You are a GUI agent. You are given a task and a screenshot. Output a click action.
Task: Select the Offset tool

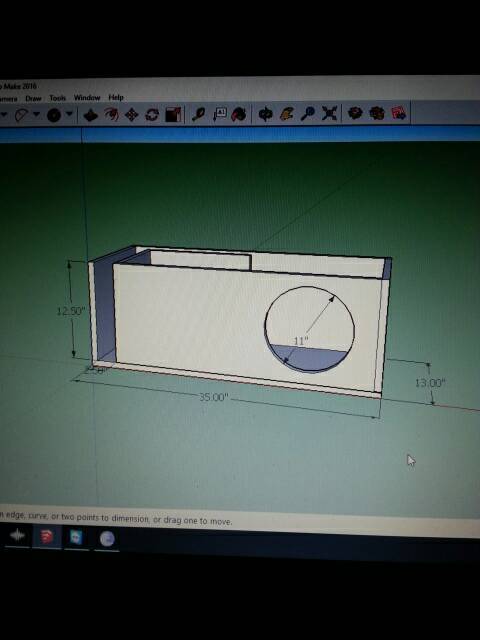coord(111,115)
